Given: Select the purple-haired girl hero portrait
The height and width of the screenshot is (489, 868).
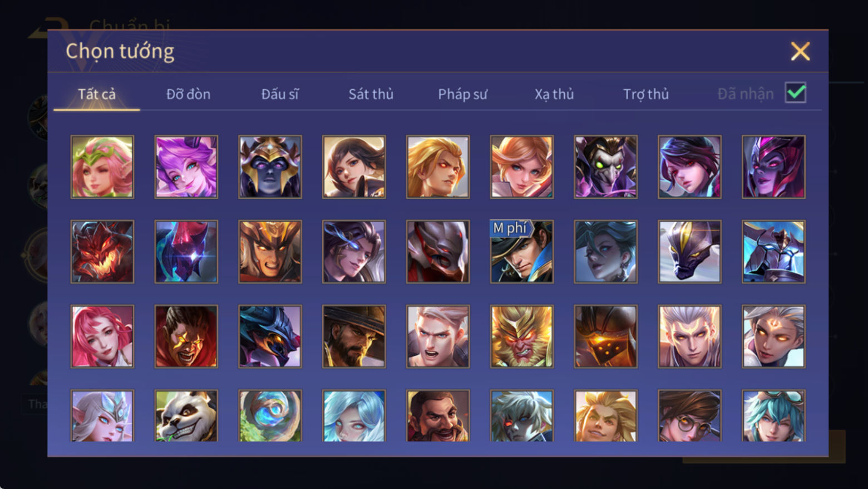Looking at the screenshot, I should (186, 167).
